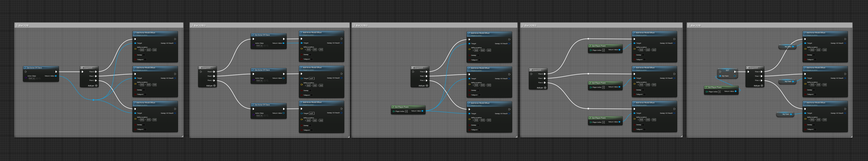Open Actor Class dropdown in leftmost Get Actor Of Class
Viewport: 868px width, 161px height.
tap(31, 79)
